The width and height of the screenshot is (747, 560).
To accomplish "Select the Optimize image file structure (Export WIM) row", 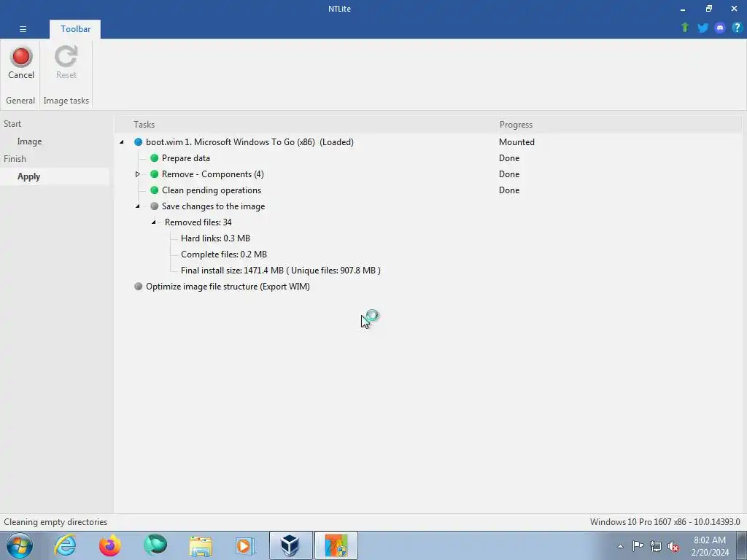I will 228,286.
